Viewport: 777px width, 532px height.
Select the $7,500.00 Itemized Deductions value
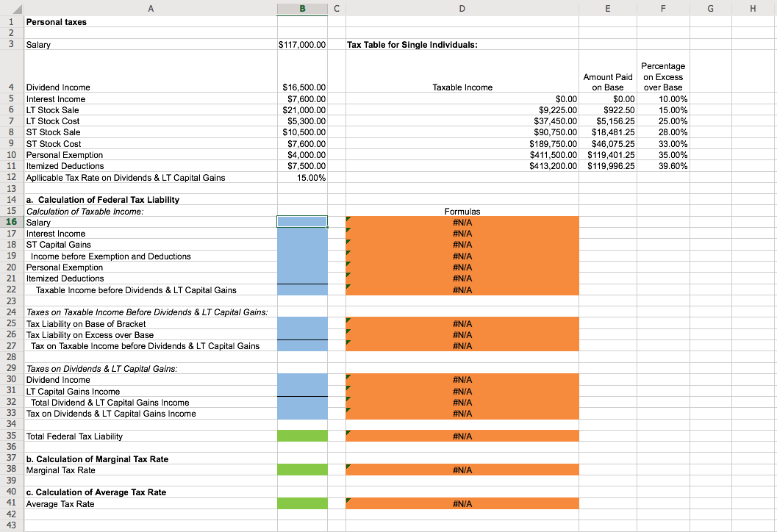[302, 166]
